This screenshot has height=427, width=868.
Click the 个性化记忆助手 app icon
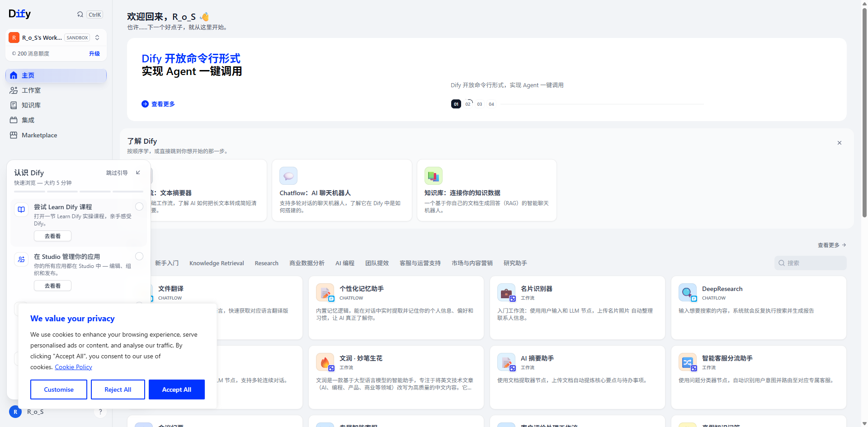click(x=325, y=293)
